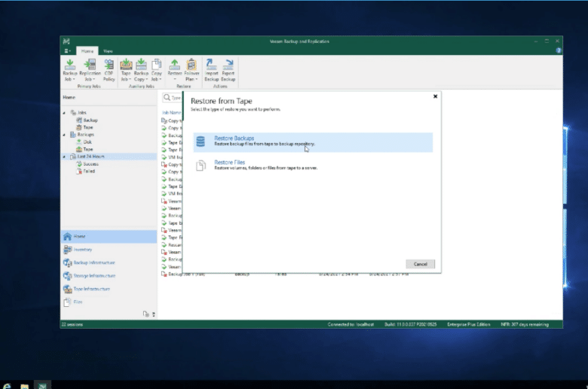Choose the Restore Files option
The height and width of the screenshot is (389, 588).
[313, 165]
